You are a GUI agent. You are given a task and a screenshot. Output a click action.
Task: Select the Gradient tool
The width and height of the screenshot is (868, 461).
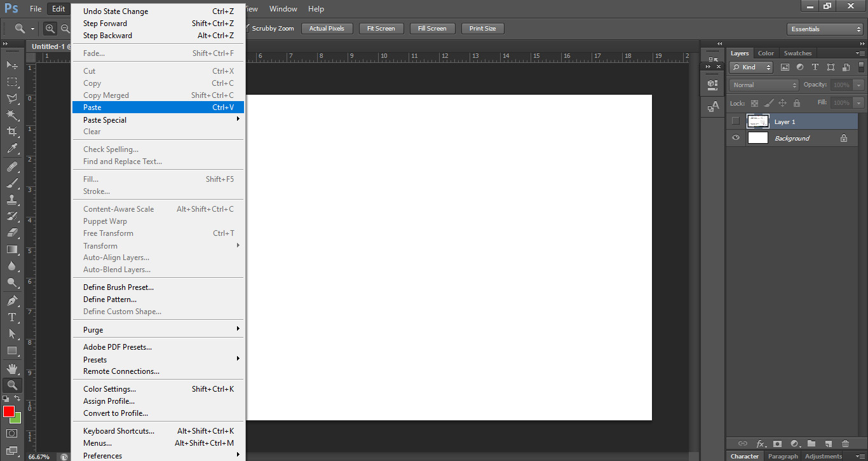coord(12,249)
